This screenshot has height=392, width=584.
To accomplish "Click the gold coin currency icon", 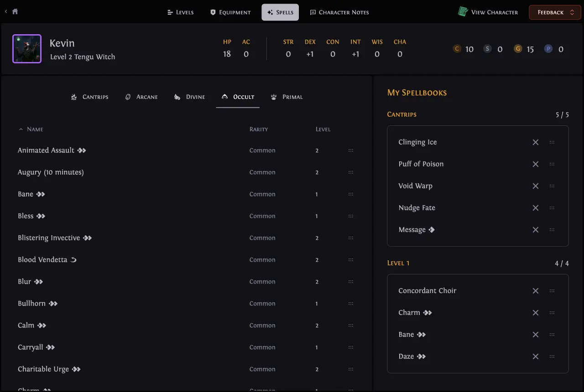I will 518,49.
